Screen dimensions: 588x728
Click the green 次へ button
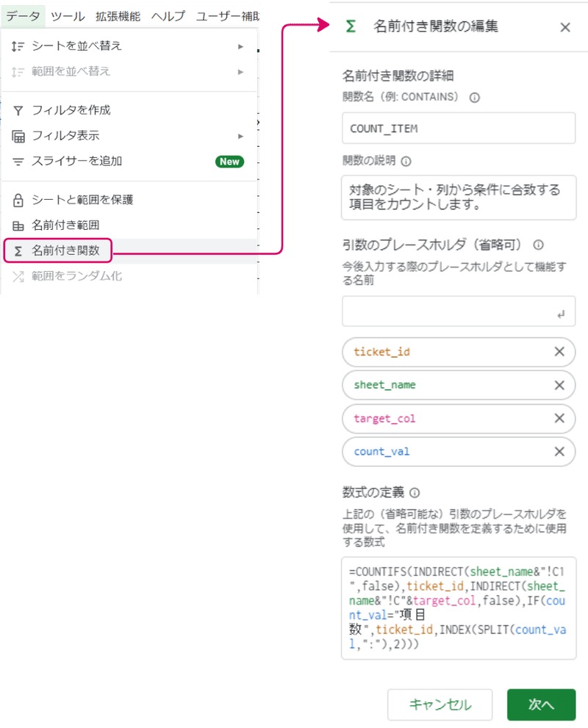click(541, 704)
